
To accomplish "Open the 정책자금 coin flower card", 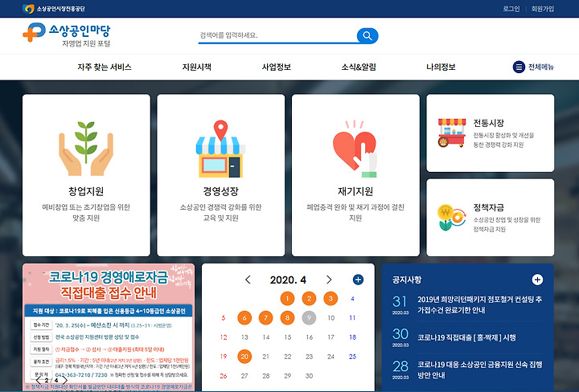I will tap(490, 218).
